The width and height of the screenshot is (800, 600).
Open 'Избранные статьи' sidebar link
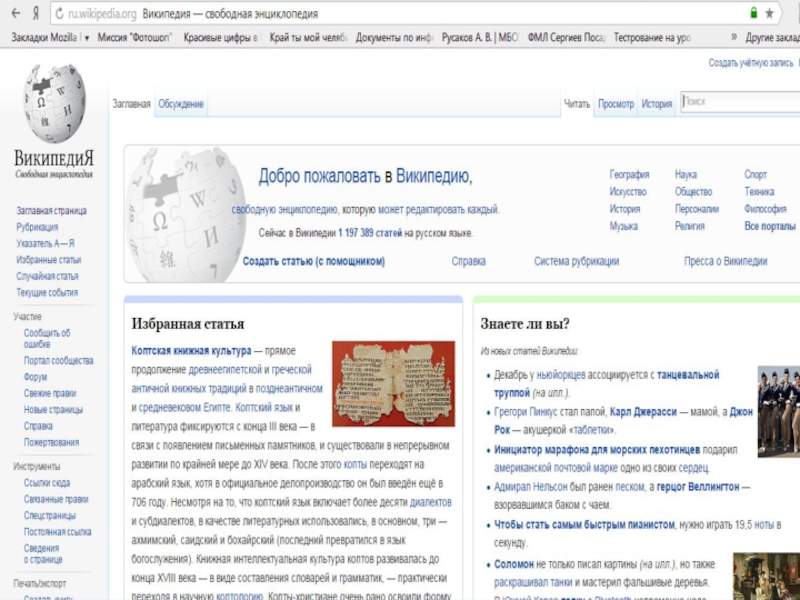[x=48, y=260]
